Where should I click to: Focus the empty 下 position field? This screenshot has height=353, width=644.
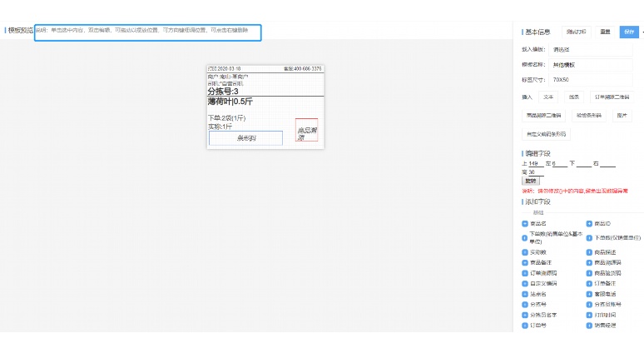coord(583,163)
